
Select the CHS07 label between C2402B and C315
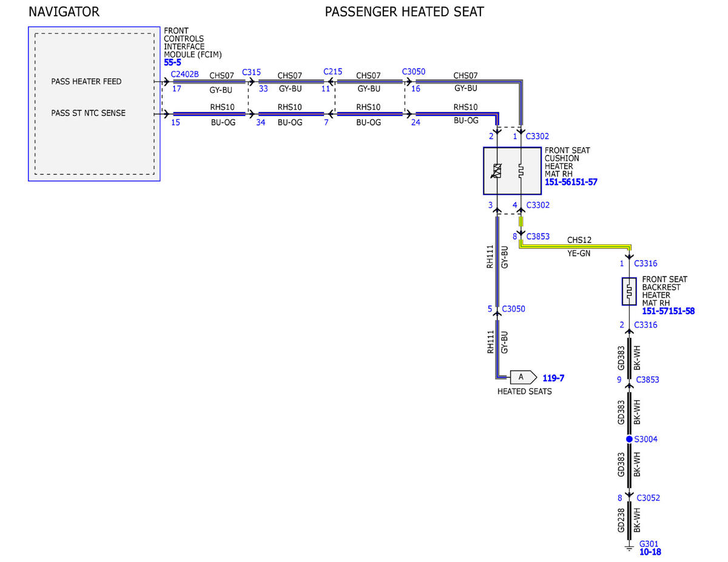(x=222, y=76)
